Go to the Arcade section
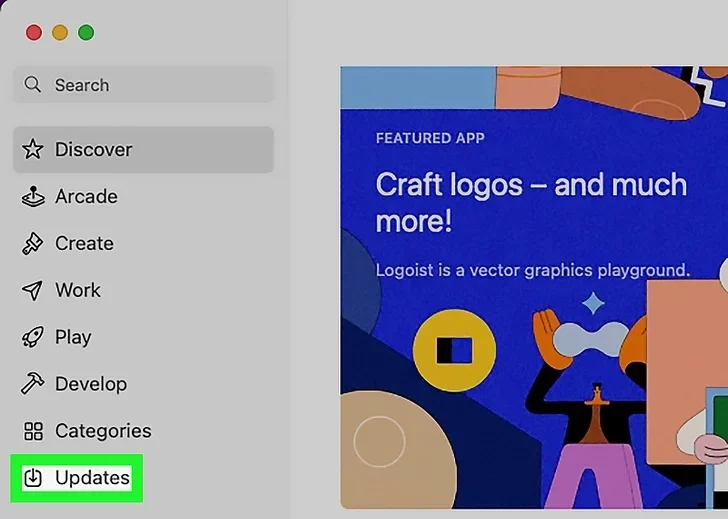 [143, 196]
